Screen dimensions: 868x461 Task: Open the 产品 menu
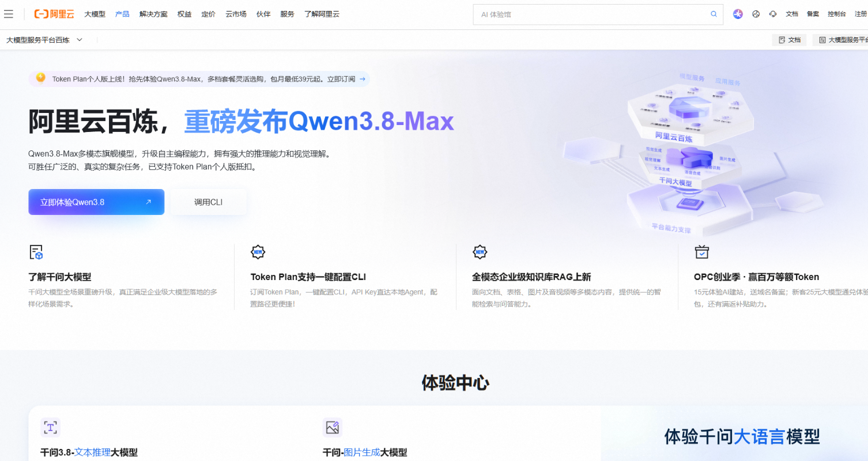pos(122,14)
